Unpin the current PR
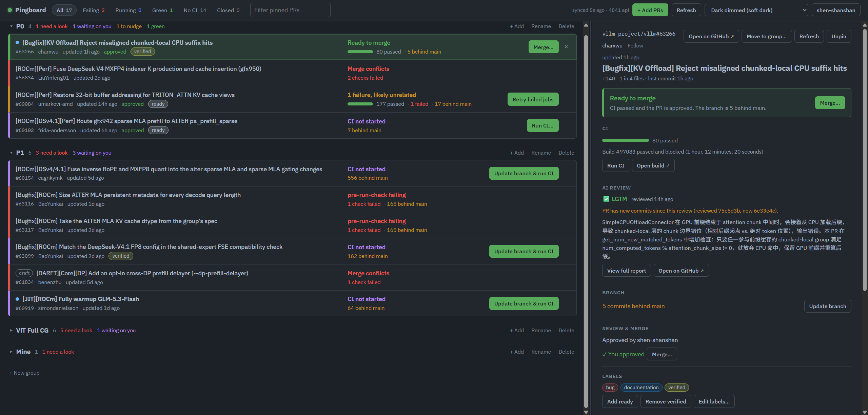Screen dimensions: 868x415 click(x=839, y=37)
